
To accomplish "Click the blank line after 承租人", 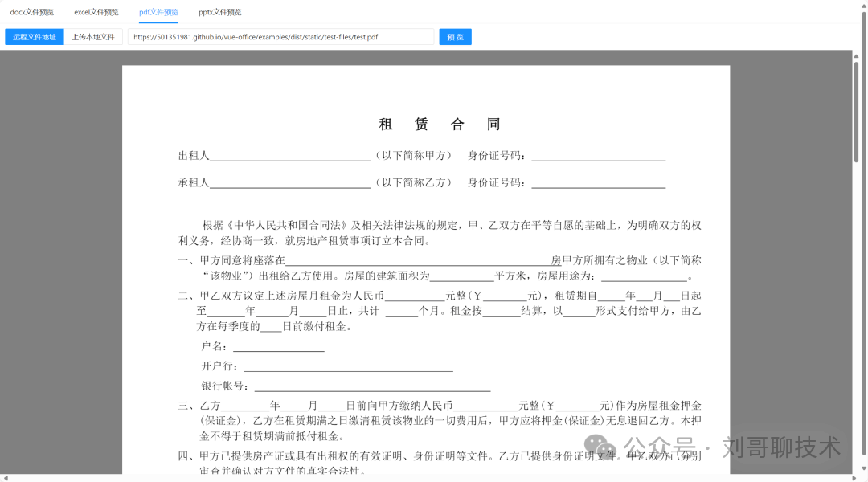I will [289, 183].
